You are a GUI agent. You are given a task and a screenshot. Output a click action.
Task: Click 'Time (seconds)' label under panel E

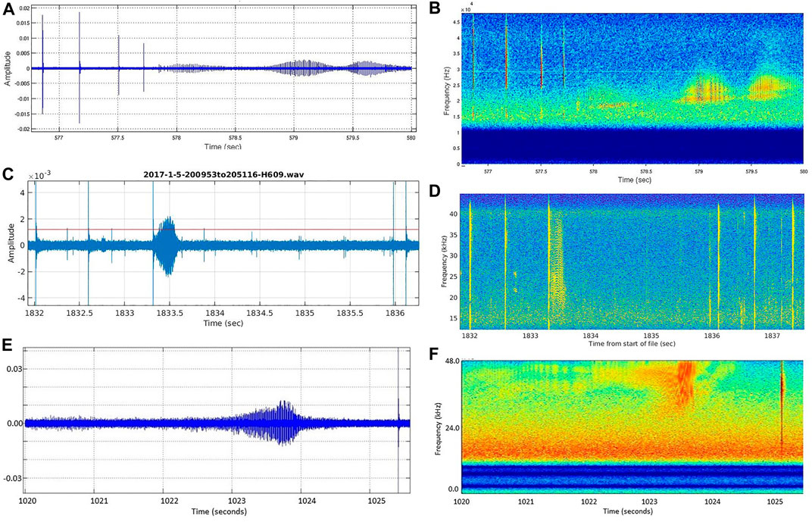(x=217, y=511)
